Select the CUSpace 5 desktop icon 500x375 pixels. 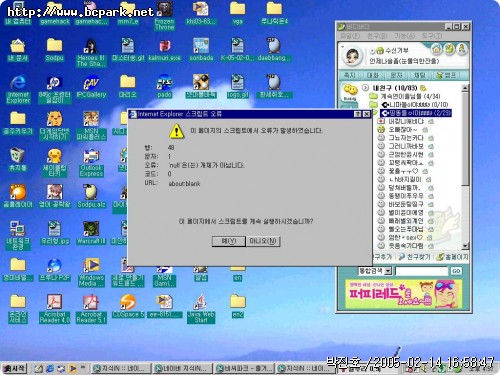pos(128,307)
